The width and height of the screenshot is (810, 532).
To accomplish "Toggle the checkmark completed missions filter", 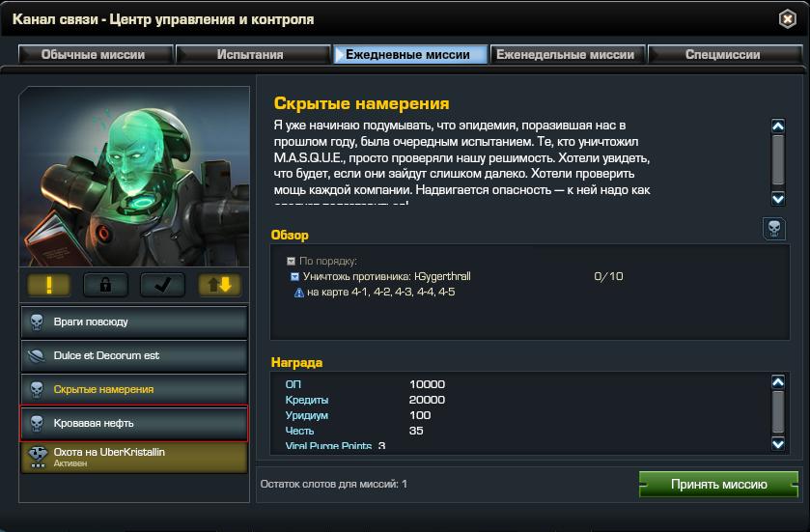I will [162, 285].
